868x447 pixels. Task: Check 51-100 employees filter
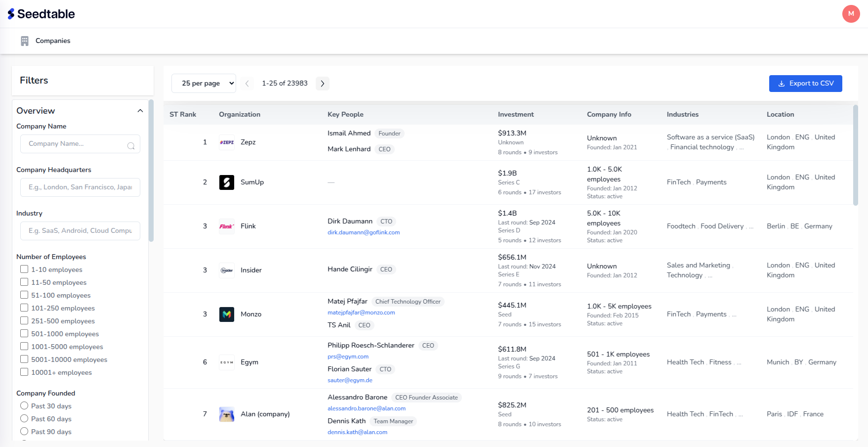[24, 295]
